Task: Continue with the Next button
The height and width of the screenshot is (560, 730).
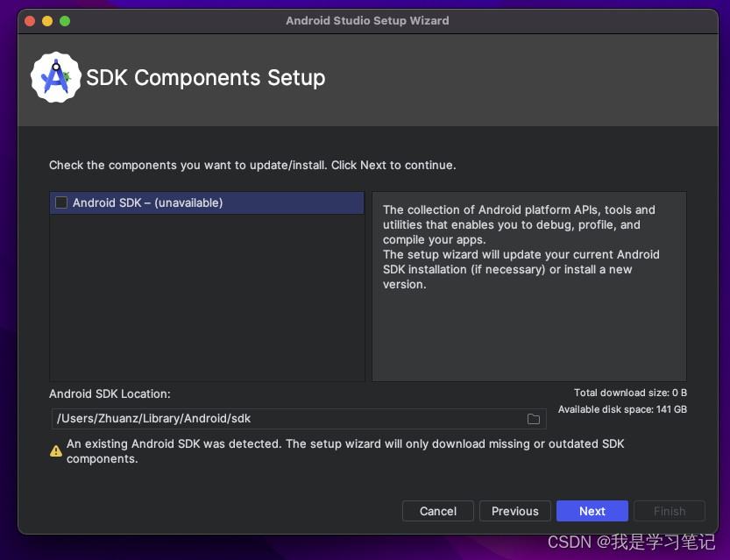Action: point(592,511)
